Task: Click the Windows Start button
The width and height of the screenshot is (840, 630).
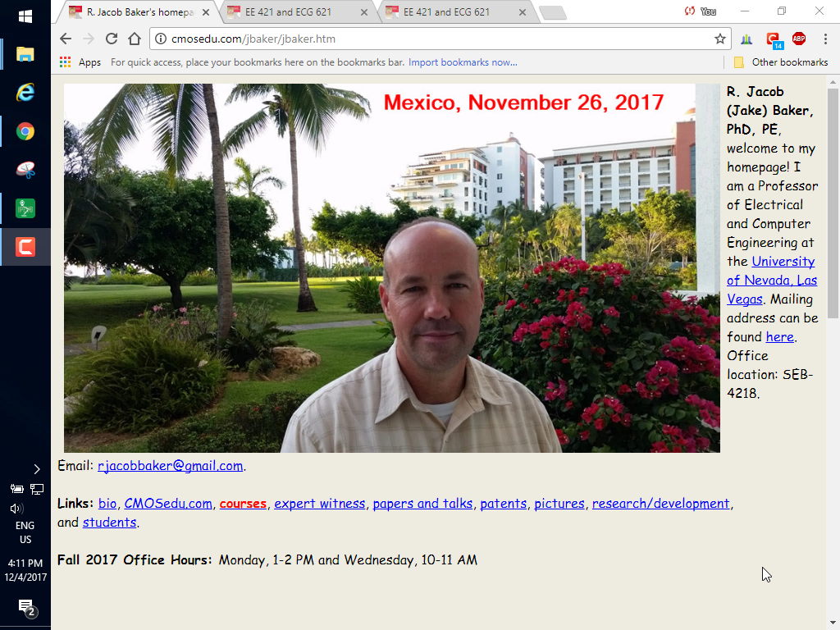Action: point(25,16)
